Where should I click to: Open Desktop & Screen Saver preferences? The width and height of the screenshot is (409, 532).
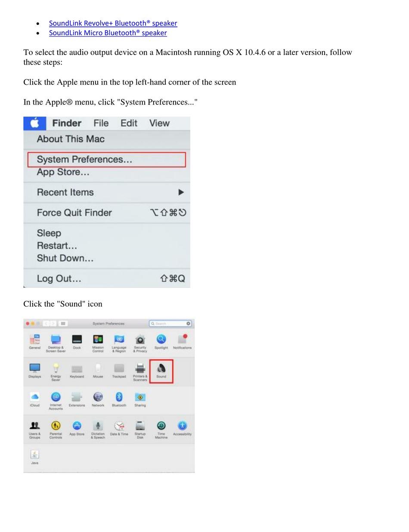click(x=56, y=343)
